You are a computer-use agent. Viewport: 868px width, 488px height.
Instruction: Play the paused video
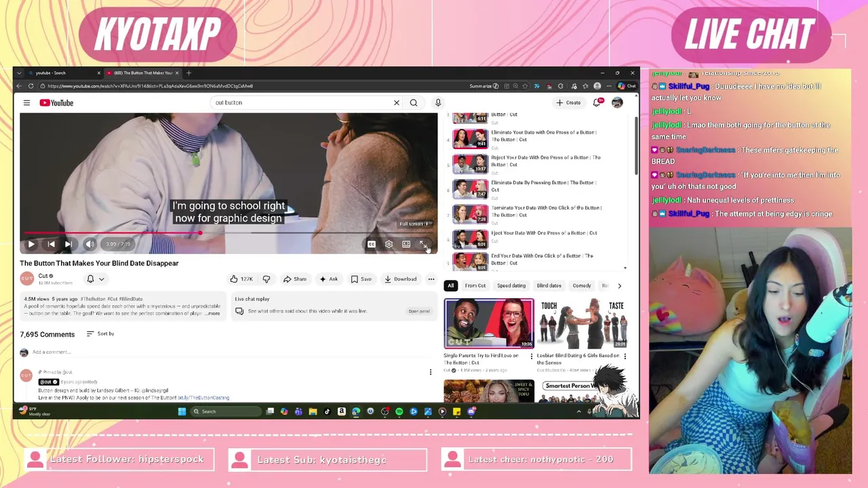click(x=31, y=244)
